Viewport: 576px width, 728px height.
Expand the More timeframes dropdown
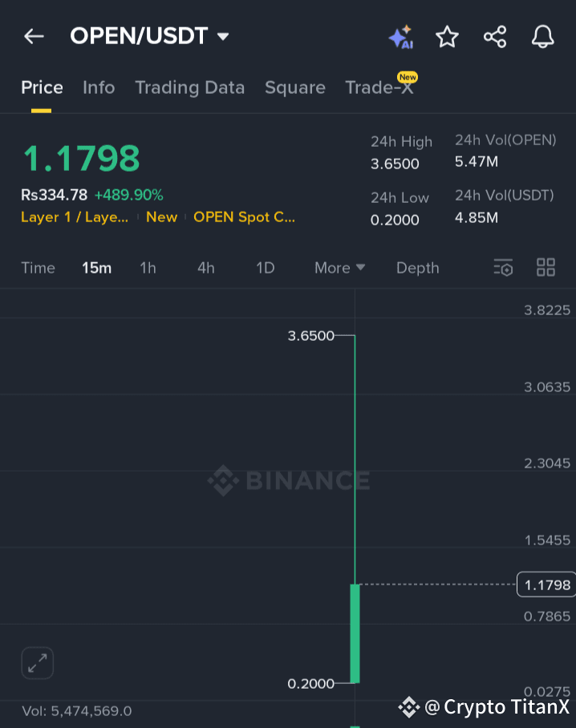point(339,268)
